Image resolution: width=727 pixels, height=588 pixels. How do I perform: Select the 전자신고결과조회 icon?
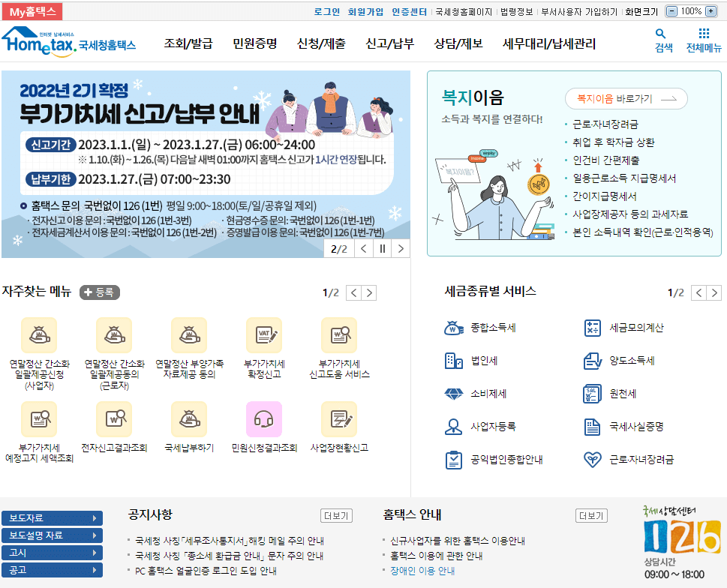click(x=113, y=419)
